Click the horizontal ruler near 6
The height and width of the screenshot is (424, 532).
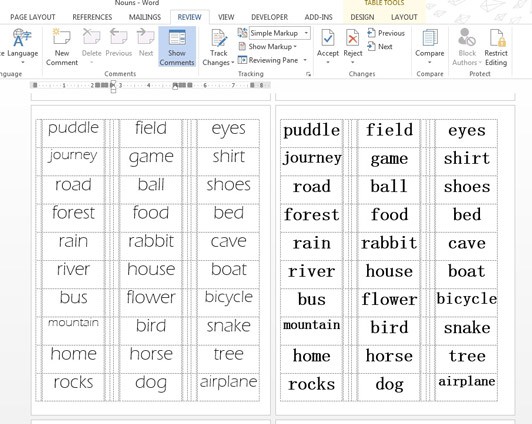coord(205,85)
